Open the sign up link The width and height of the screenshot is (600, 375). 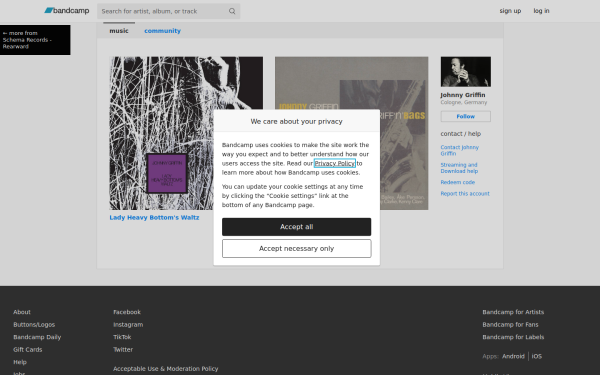[510, 11]
